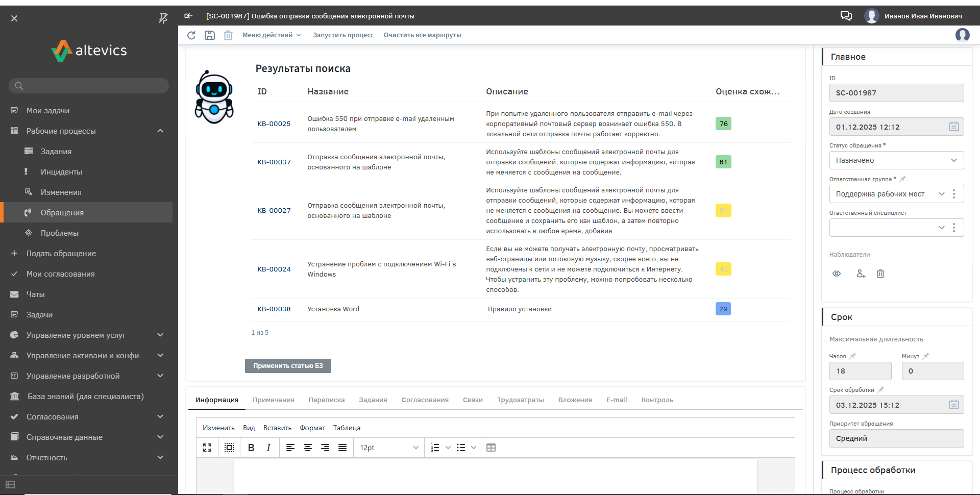This screenshot has height=495, width=980.
Task: Click the trash icon next to save
Action: pos(228,35)
